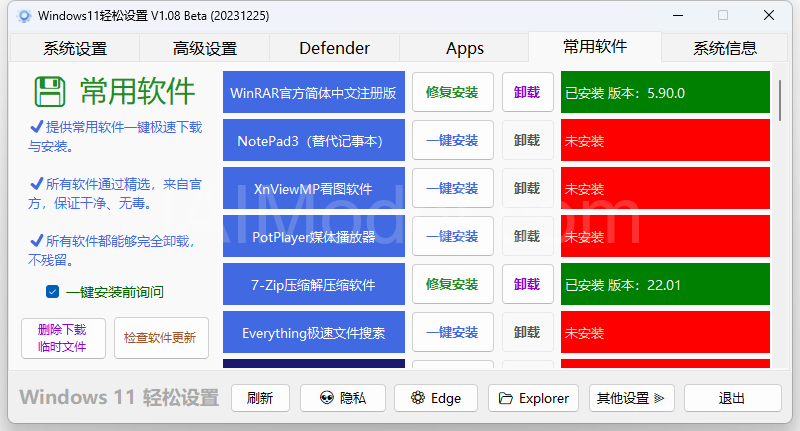Viewport: 800px width, 431px height.
Task: Install PotPlayer with 一键安装
Action: [x=453, y=236]
